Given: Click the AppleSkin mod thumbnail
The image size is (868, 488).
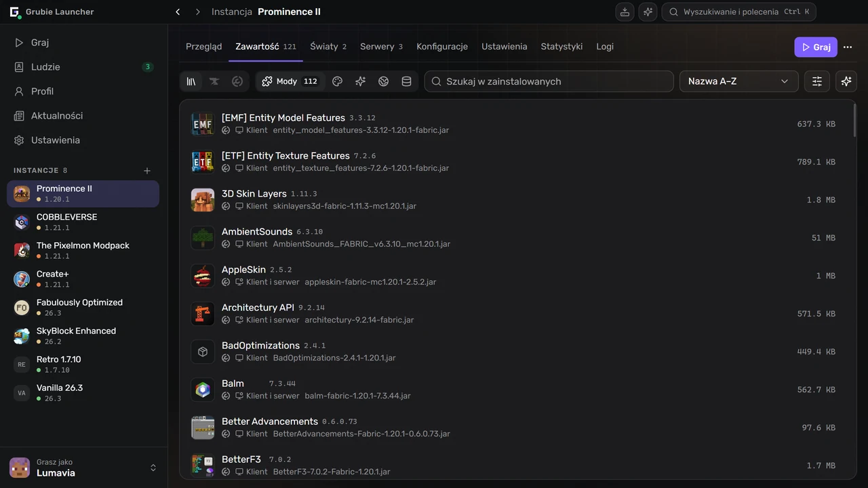Looking at the screenshot, I should (203, 276).
